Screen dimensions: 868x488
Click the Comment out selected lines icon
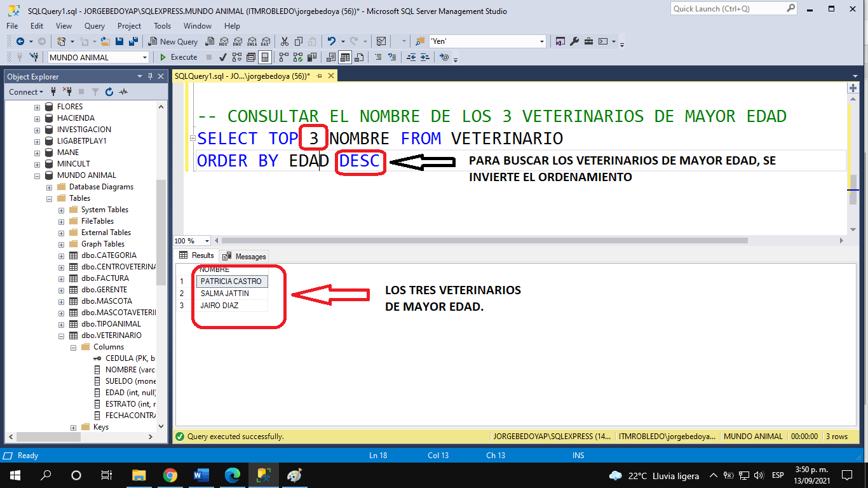pos(378,57)
